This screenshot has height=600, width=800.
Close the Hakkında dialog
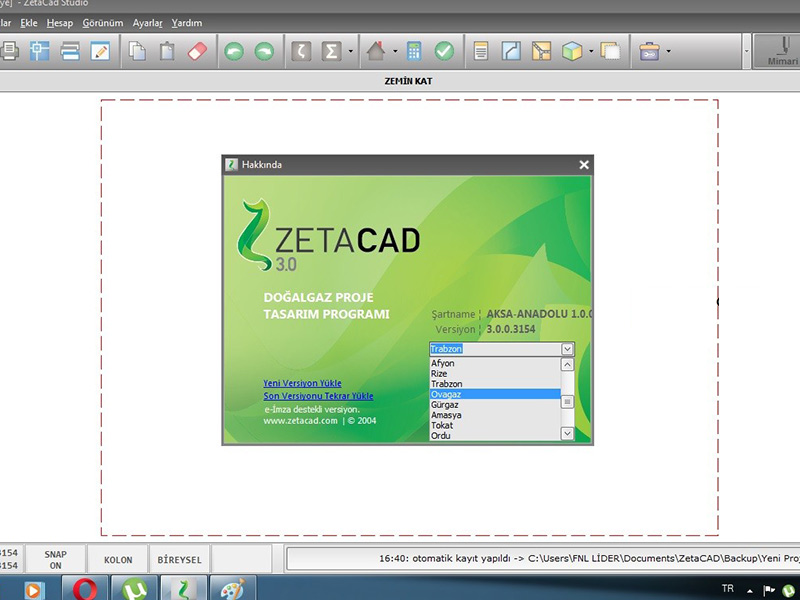click(584, 165)
